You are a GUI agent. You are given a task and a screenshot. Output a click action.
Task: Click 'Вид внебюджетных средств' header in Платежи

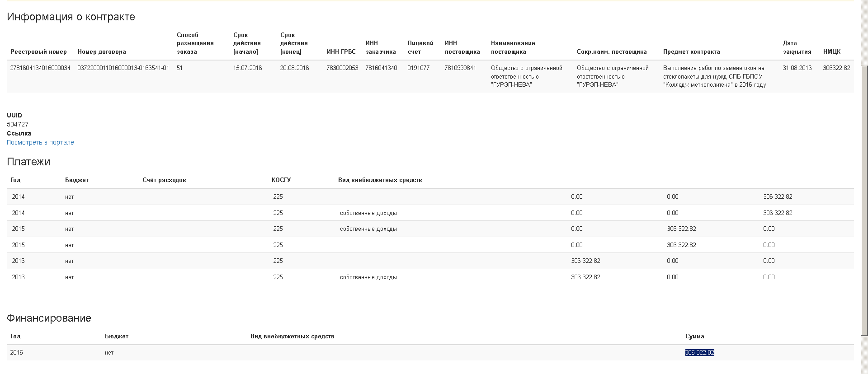380,180
